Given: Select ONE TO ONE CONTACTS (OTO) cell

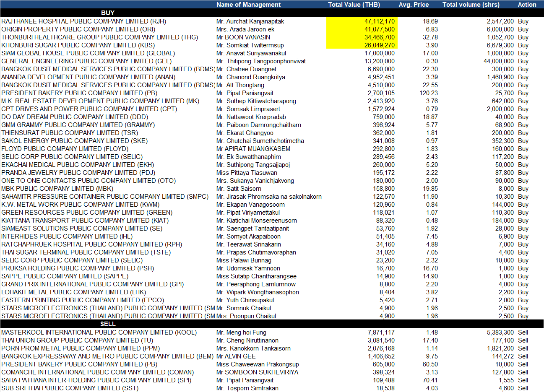Looking at the screenshot, I should pyautogui.click(x=88, y=181).
